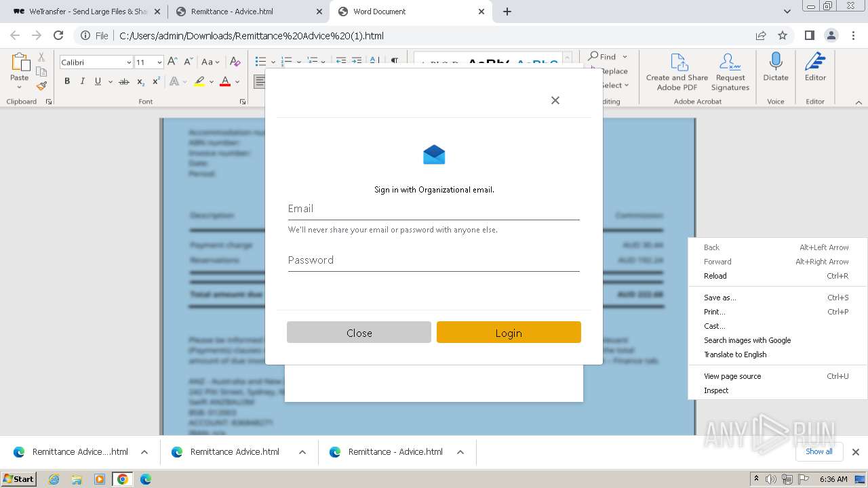
Task: Decrease font size with the shrink icon
Action: (x=189, y=62)
